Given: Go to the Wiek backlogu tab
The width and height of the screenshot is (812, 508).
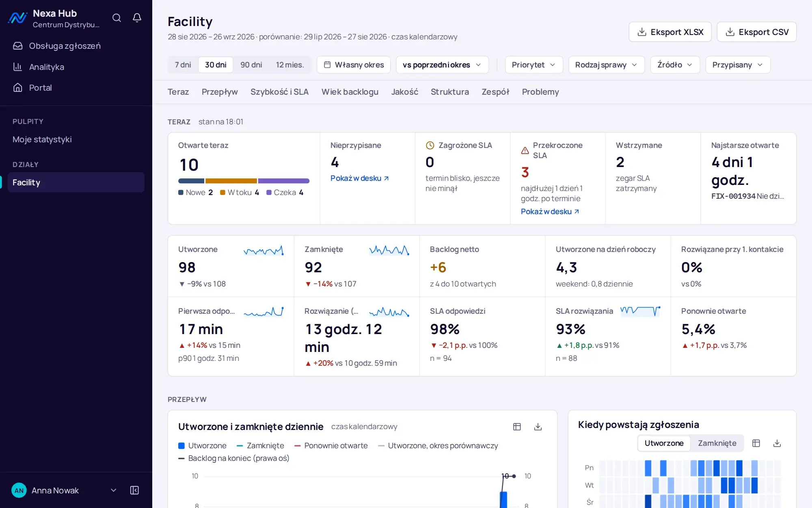Looking at the screenshot, I should coord(350,92).
